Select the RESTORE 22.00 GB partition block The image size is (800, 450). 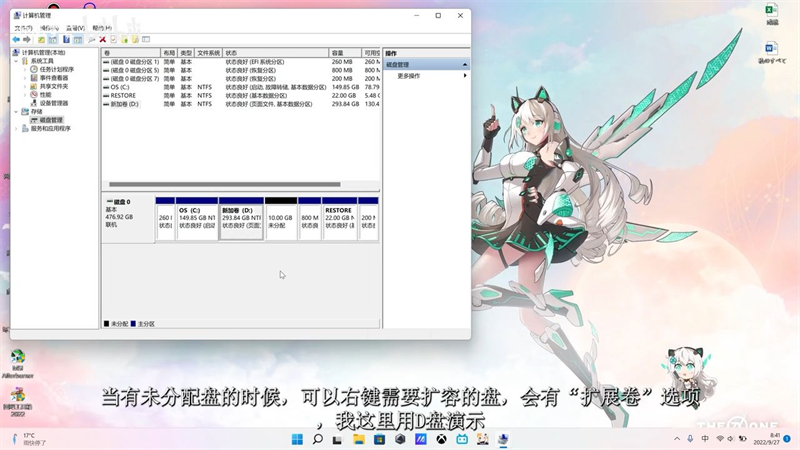point(339,218)
